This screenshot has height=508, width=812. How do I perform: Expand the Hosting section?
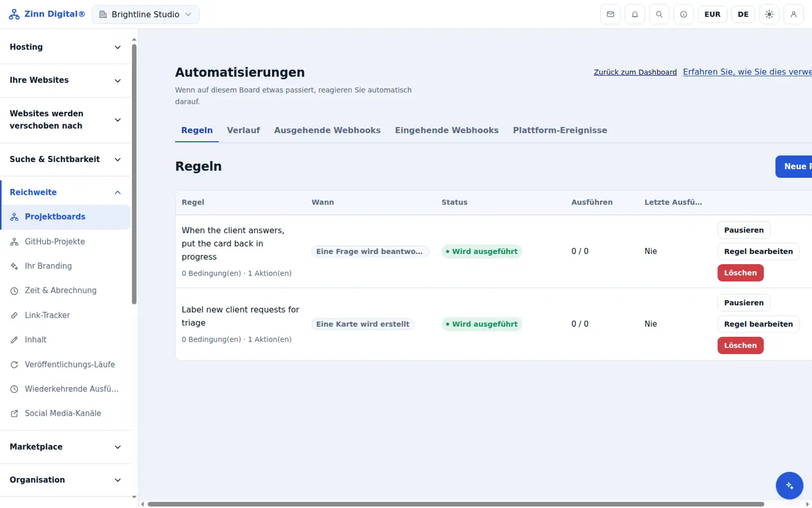pyautogui.click(x=65, y=47)
